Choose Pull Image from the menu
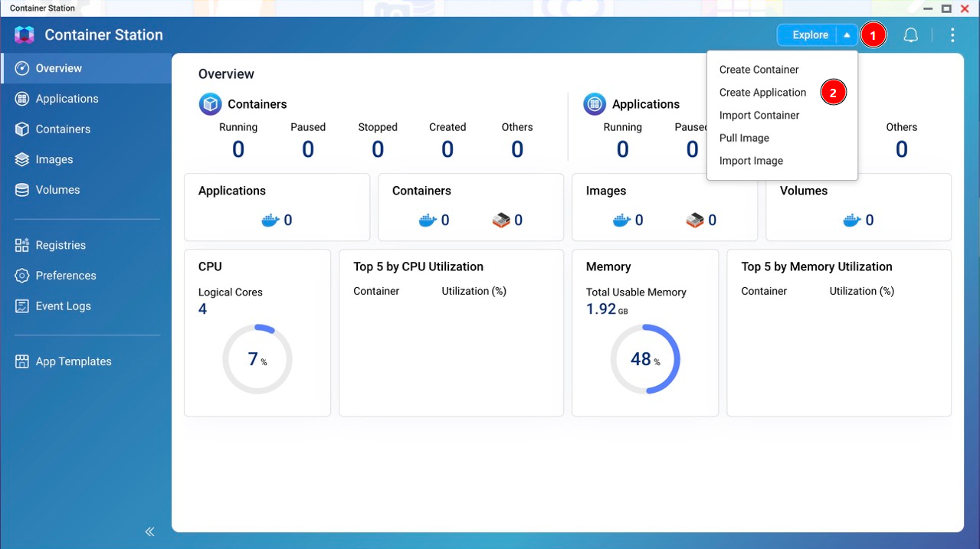 (x=744, y=139)
